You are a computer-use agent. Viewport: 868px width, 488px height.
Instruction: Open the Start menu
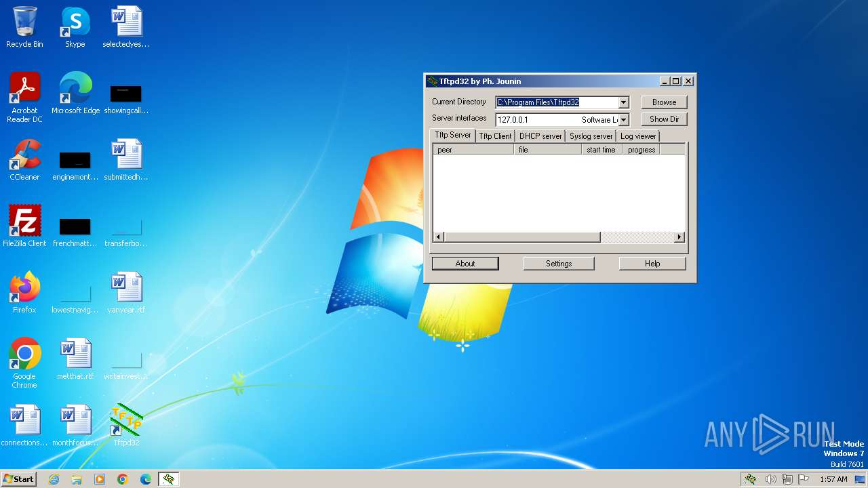[18, 479]
